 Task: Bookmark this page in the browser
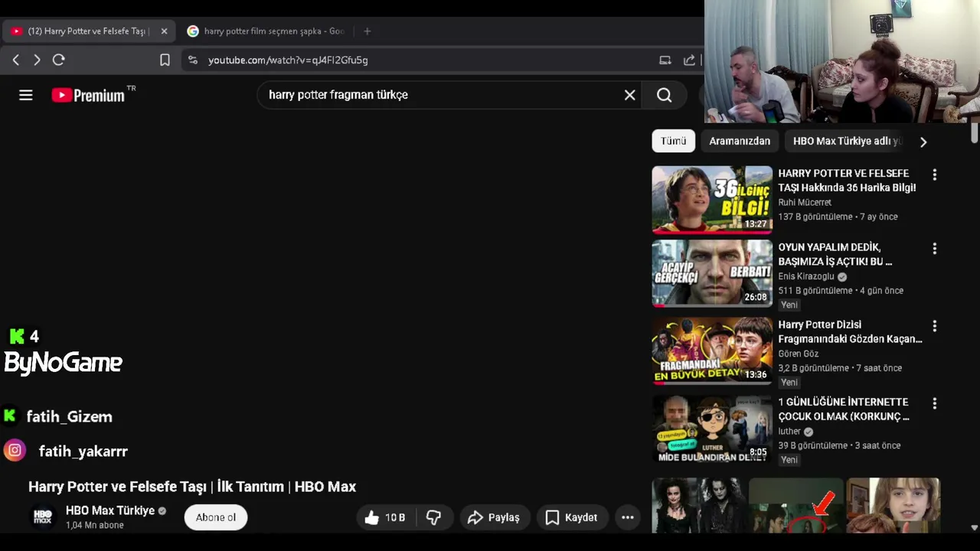pos(165,60)
